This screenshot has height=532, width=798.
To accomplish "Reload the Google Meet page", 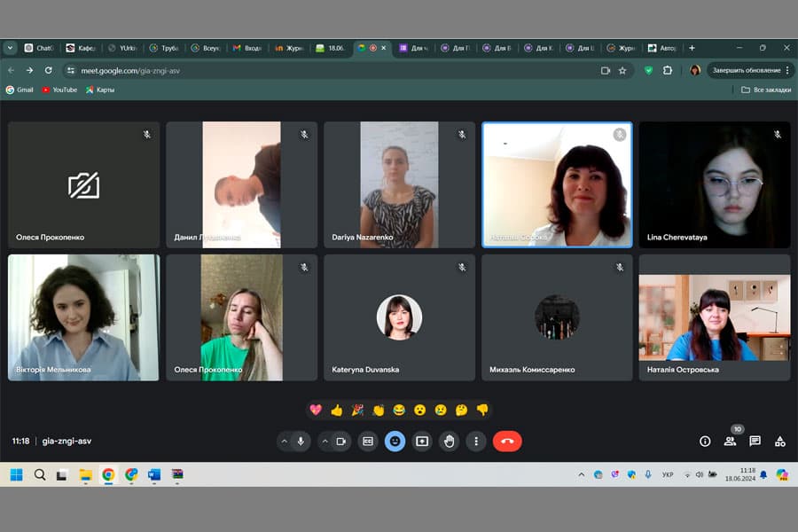I will click(x=49, y=70).
